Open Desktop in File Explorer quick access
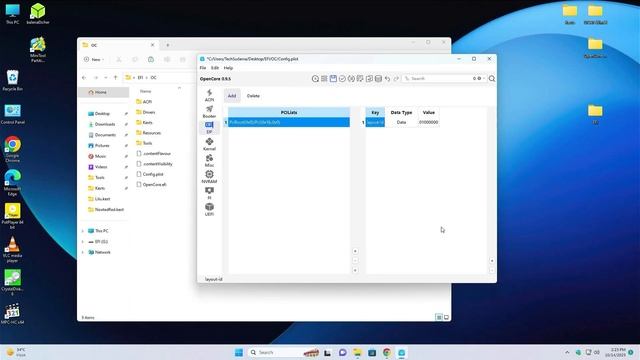640x360 pixels. coord(102,113)
